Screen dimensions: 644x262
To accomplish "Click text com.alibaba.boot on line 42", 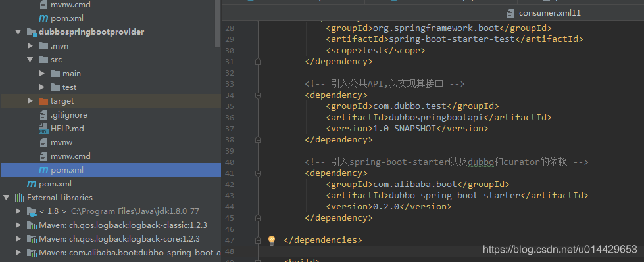I will coord(415,185).
